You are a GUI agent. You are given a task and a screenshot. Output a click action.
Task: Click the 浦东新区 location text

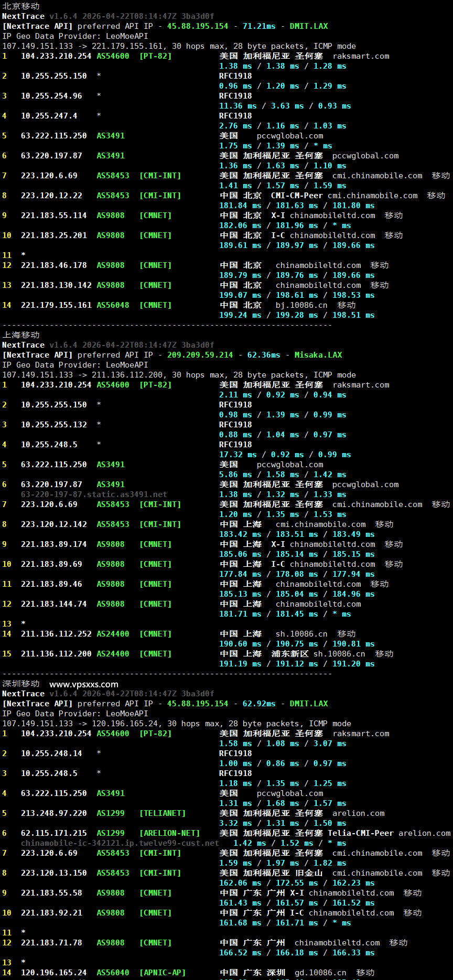290,654
